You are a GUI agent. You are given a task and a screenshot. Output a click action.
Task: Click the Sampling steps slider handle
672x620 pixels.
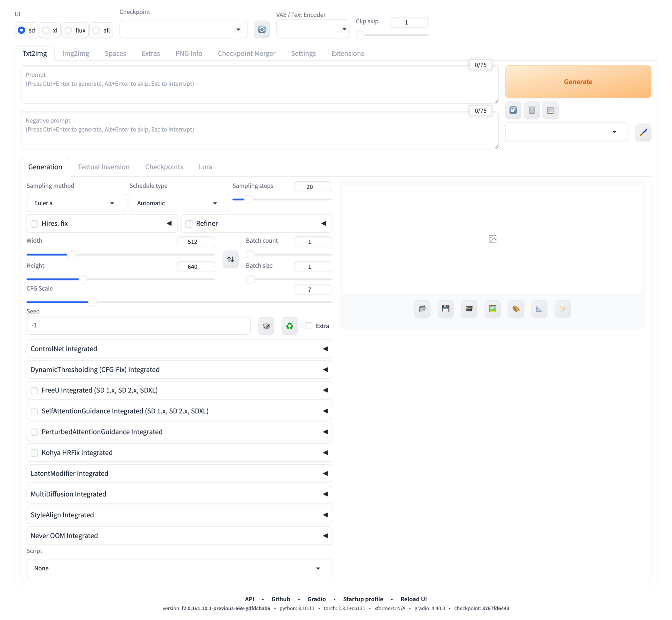click(248, 200)
